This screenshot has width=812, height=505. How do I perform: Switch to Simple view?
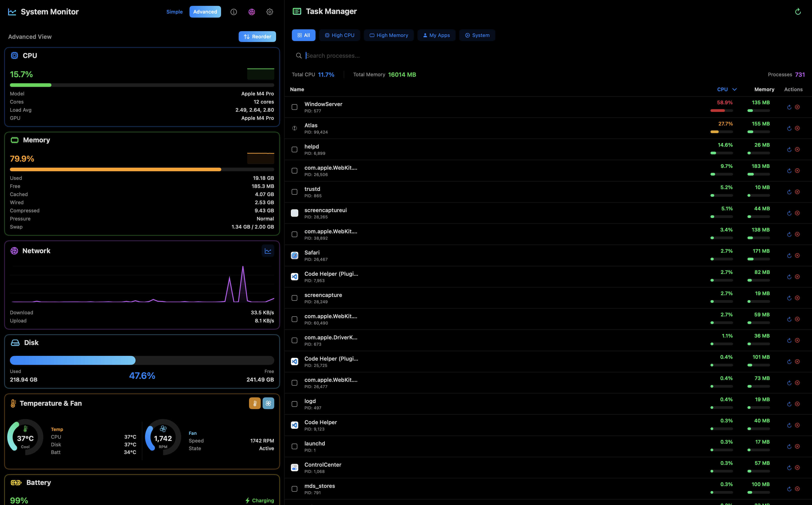(x=174, y=12)
